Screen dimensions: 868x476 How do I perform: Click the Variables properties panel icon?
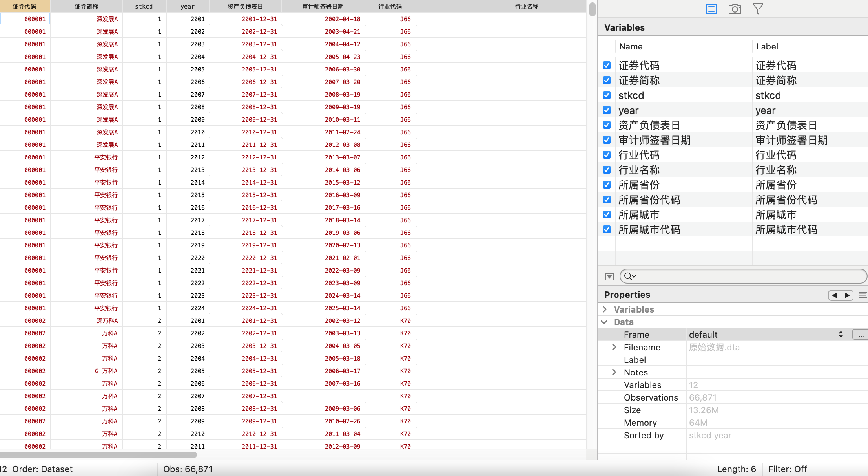711,9
